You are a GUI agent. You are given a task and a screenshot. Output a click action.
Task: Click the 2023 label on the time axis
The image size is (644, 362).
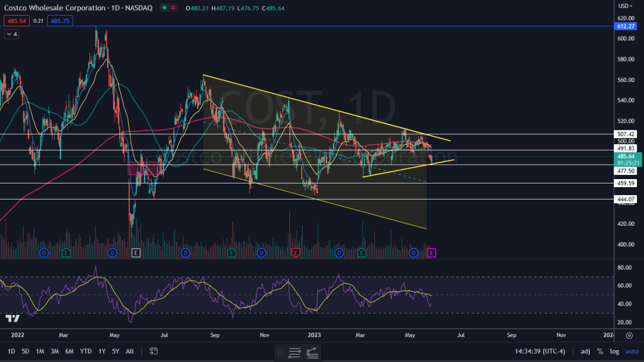click(x=314, y=335)
